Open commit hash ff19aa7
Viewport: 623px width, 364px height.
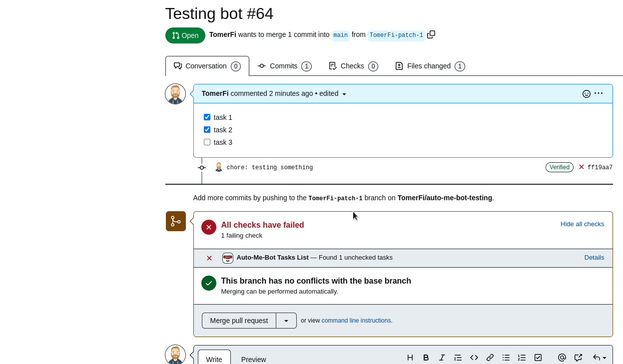click(600, 167)
